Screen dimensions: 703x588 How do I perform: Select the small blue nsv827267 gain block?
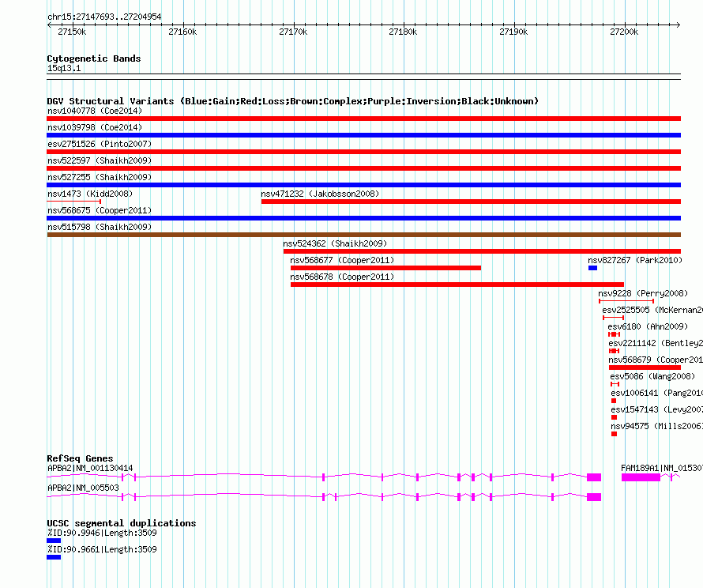[x=592, y=268]
